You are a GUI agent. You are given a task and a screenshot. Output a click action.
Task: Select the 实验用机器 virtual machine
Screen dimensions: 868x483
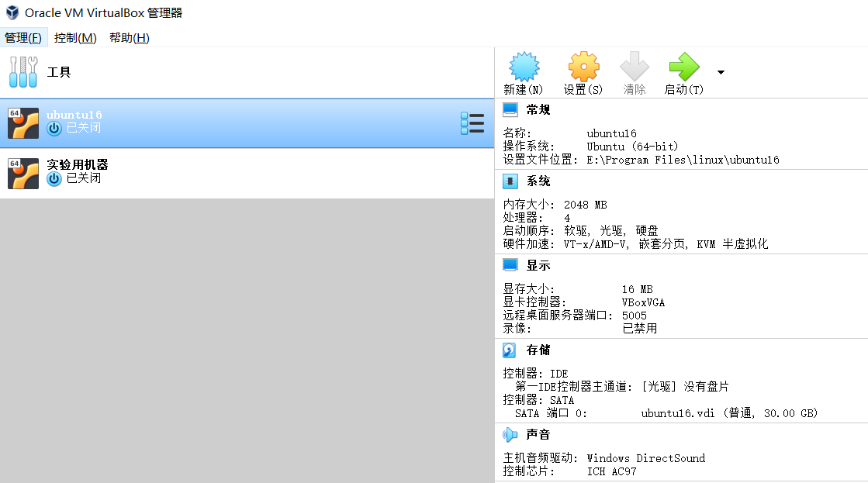coord(247,173)
